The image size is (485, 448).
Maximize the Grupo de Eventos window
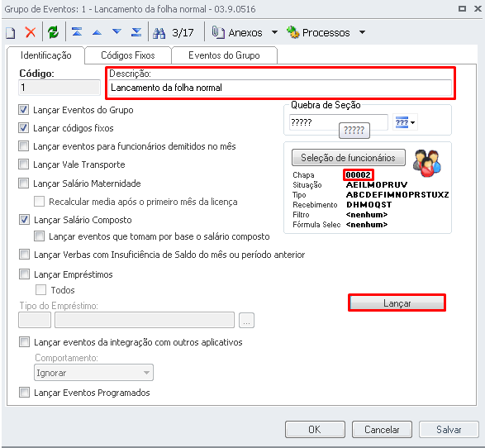(462, 8)
